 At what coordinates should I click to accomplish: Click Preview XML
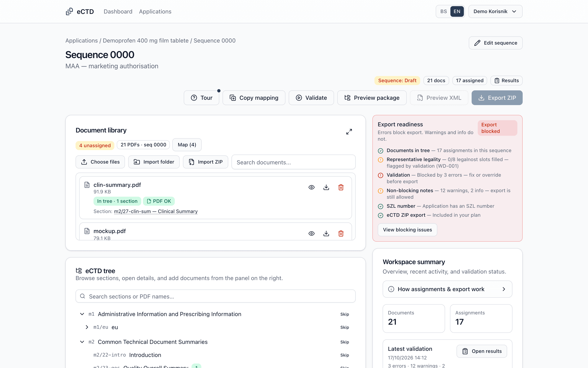click(x=439, y=98)
